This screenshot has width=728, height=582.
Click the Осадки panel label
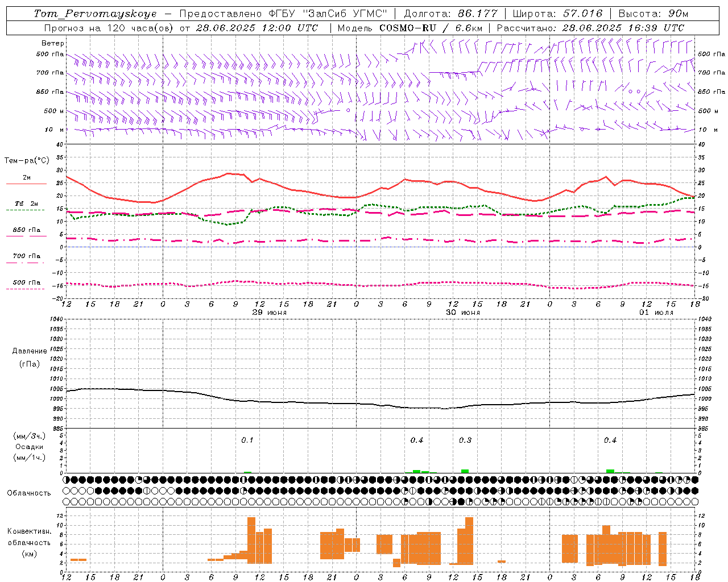[x=30, y=447]
